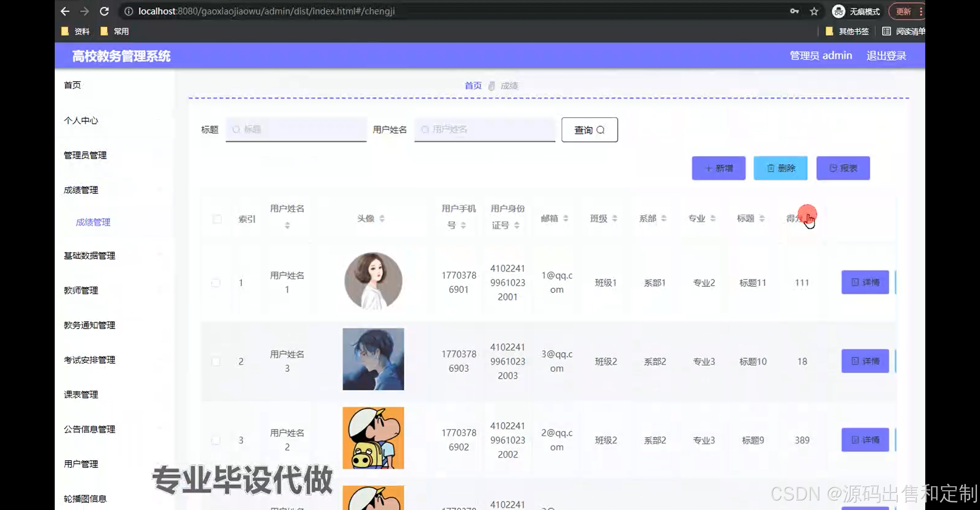980x510 pixels.
Task: Bookmark page with star icon
Action: (x=814, y=11)
